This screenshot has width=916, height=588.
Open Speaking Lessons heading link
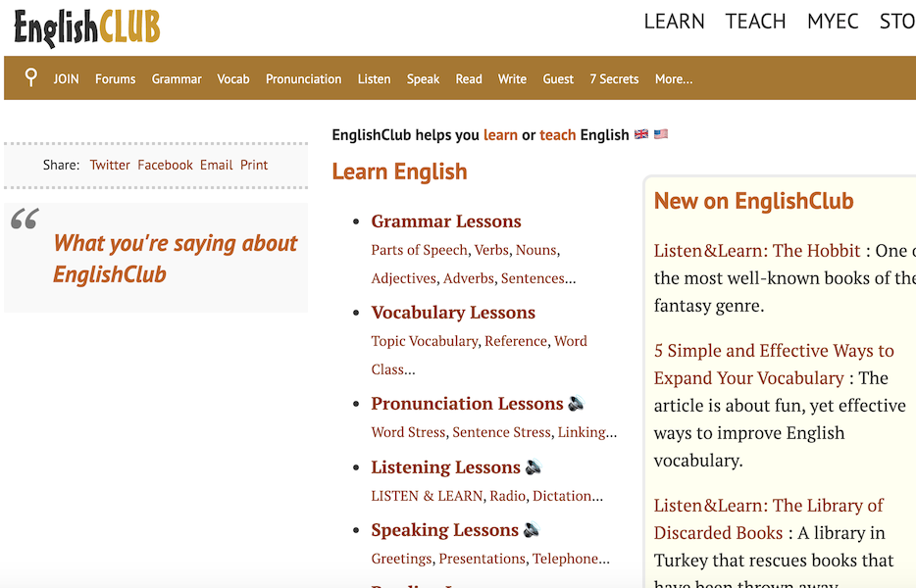444,529
